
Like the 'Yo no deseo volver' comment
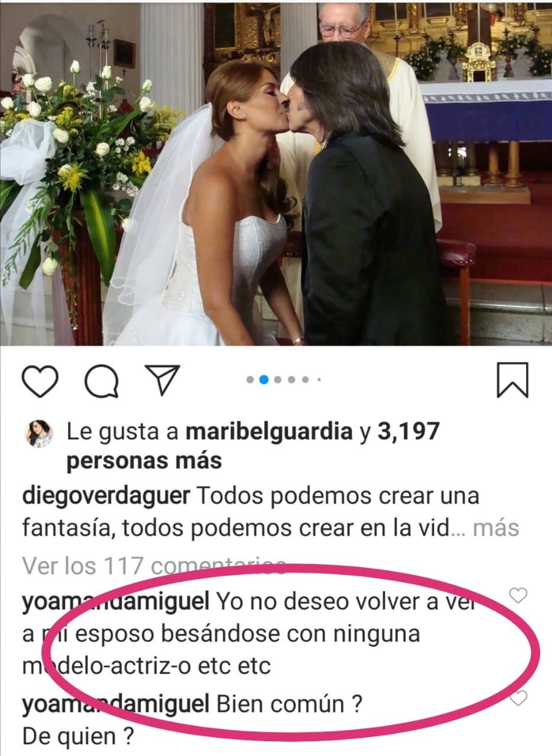pos(518,596)
